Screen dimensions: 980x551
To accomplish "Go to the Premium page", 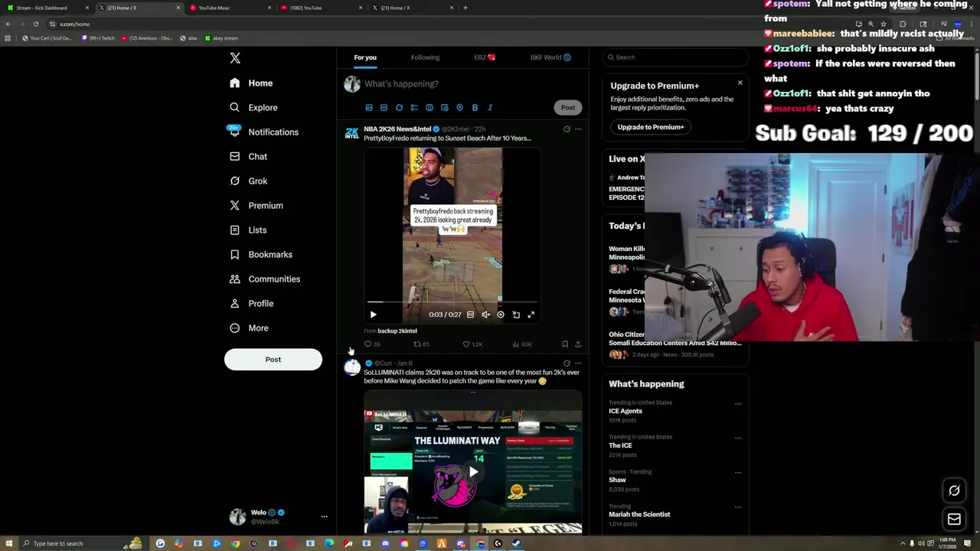I will 256,205.
